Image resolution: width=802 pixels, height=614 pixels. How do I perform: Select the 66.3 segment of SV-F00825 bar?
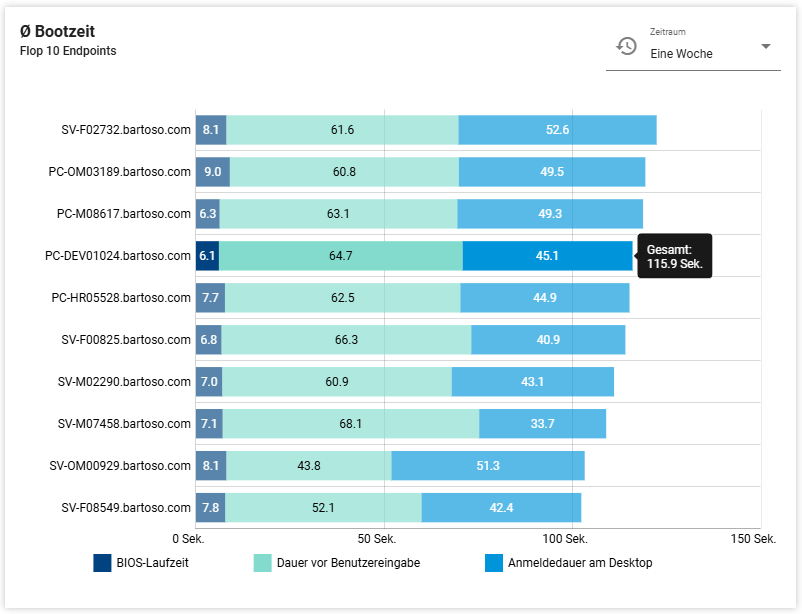[x=346, y=340]
